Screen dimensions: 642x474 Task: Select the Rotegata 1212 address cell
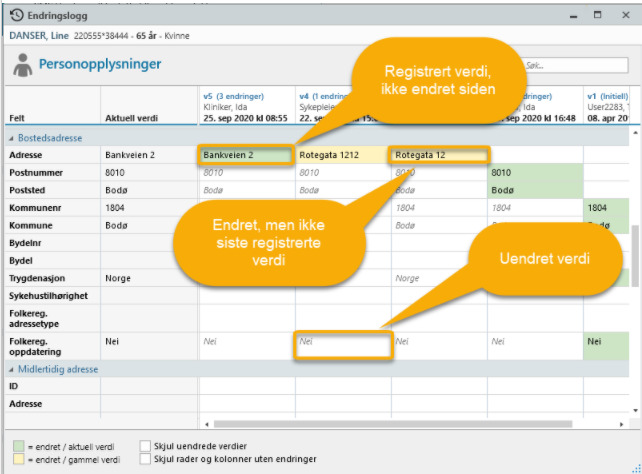[340, 155]
